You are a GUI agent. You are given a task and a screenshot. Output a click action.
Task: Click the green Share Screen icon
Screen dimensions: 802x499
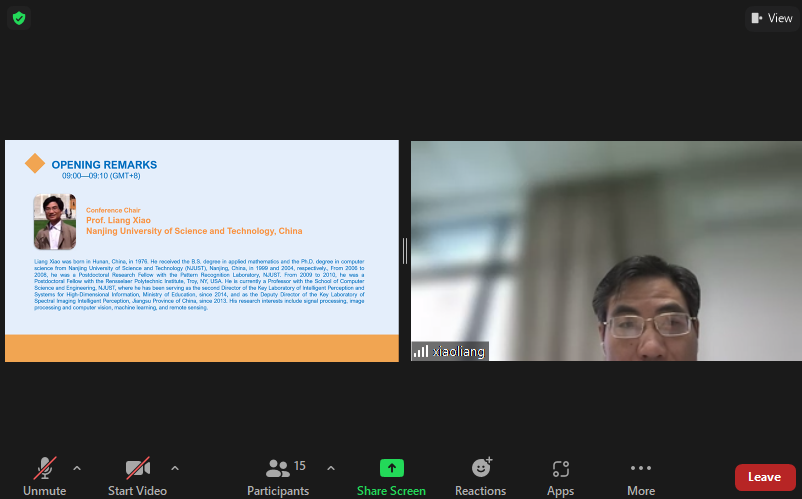tap(391, 468)
